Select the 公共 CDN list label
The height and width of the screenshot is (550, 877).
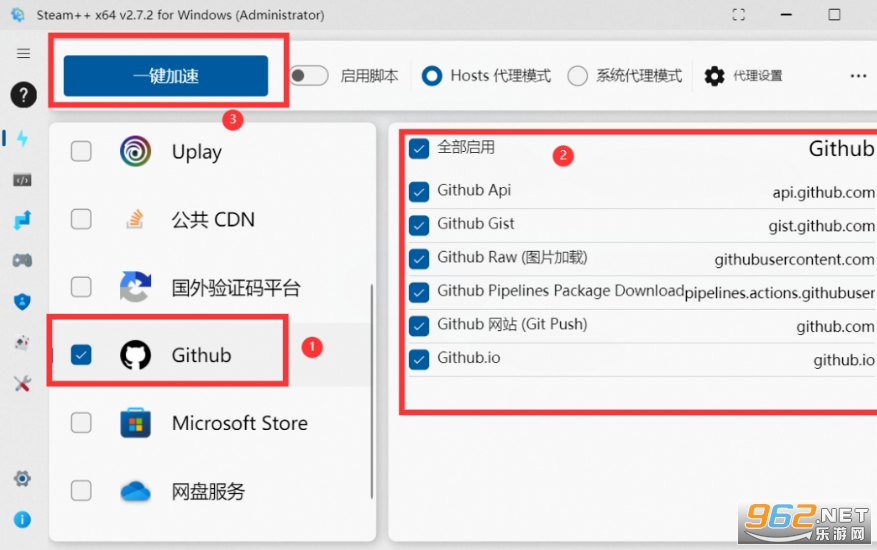[213, 219]
